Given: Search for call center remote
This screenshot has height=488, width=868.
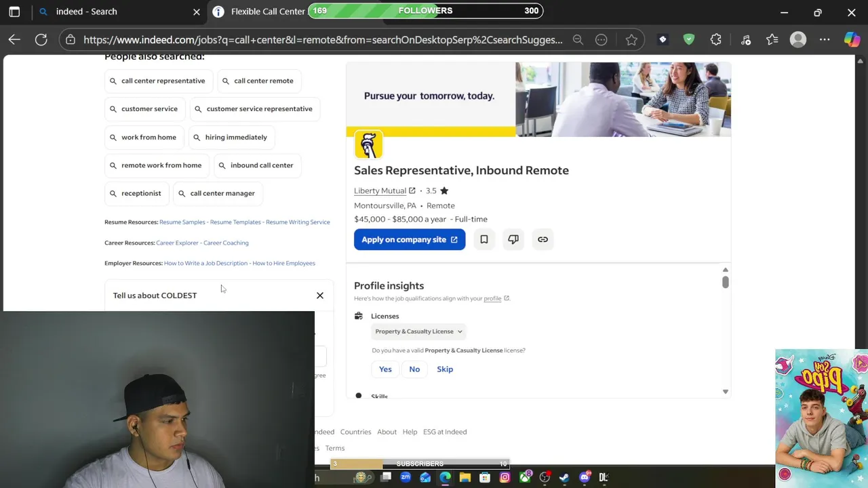Looking at the screenshot, I should (258, 81).
